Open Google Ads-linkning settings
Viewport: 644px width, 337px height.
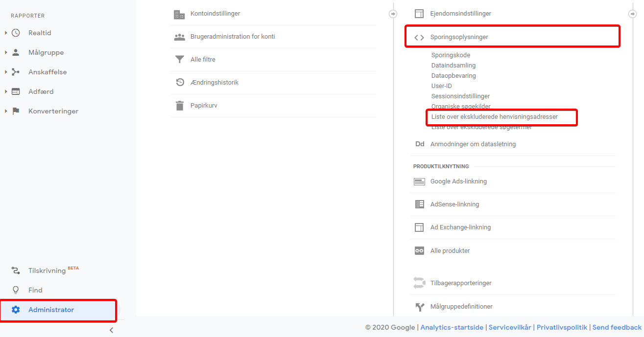[458, 181]
